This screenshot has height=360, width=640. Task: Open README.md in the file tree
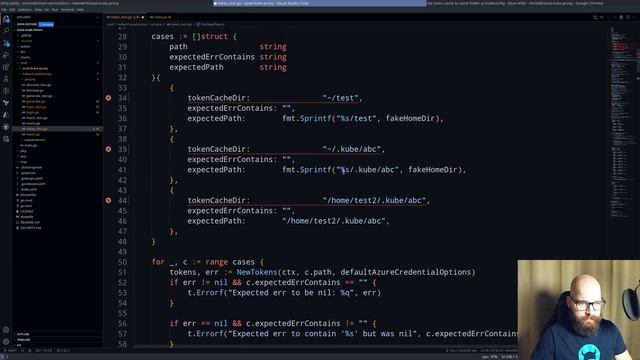click(29, 222)
